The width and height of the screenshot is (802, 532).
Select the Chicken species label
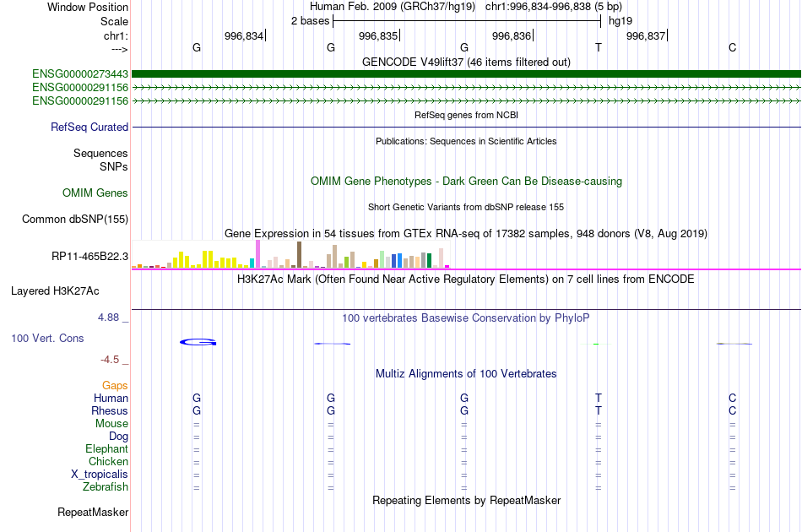click(x=108, y=461)
